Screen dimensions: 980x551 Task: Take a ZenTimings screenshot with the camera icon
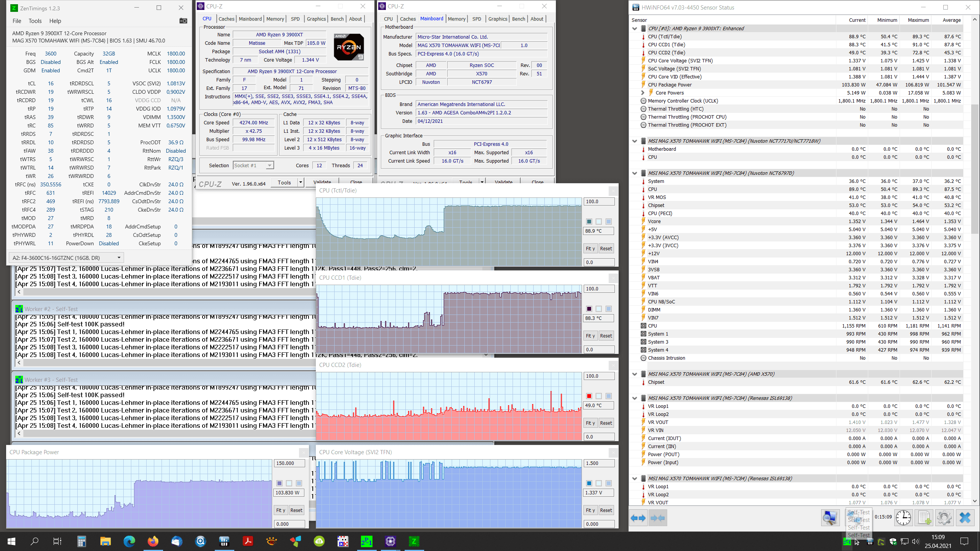(183, 21)
